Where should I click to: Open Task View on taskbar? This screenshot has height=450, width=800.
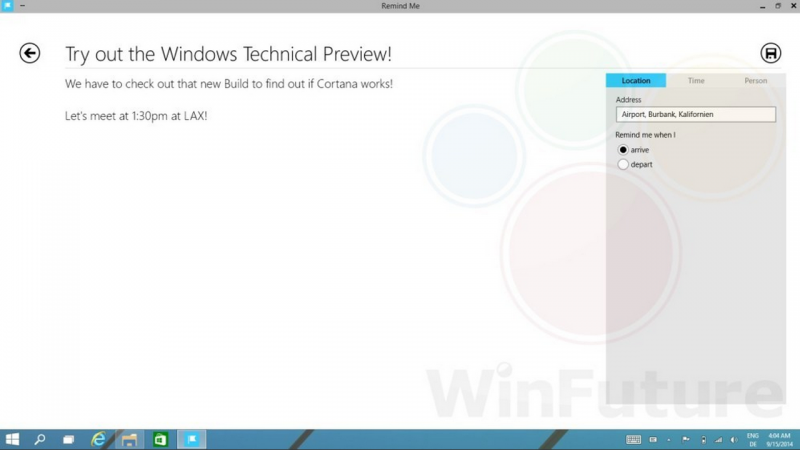coord(69,439)
